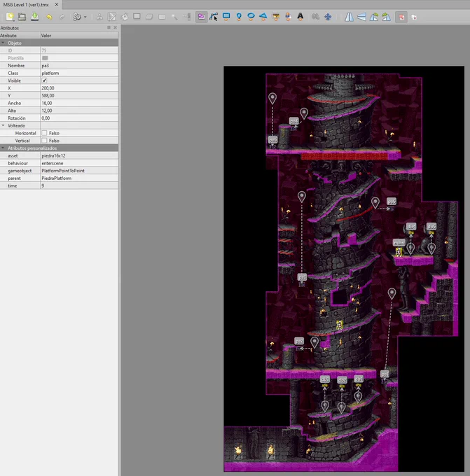Select the Insert Text tool
This screenshot has height=476, width=470.
(x=300, y=17)
